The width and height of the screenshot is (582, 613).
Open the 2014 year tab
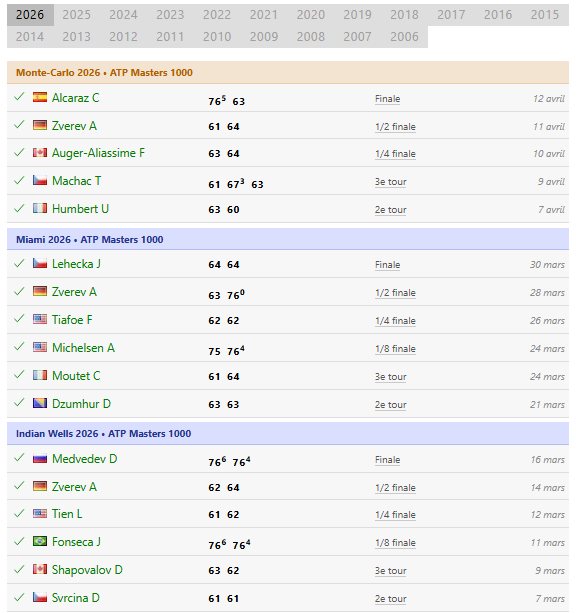(30, 37)
